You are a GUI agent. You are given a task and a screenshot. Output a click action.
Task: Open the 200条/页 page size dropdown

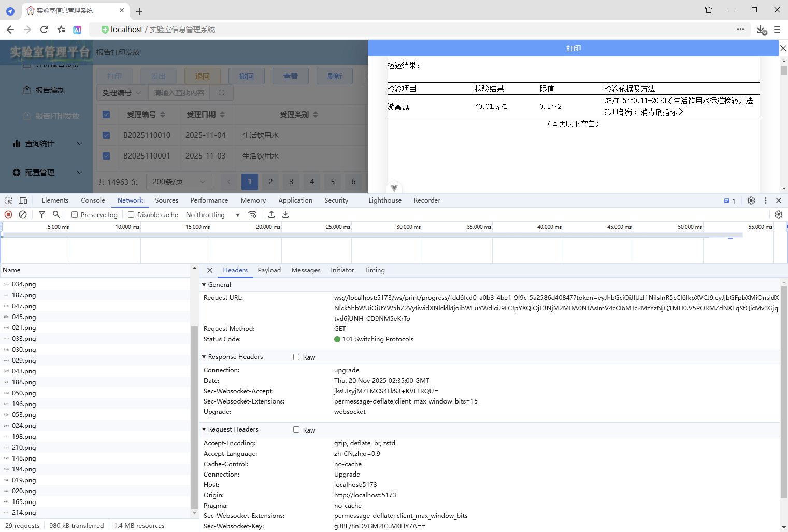pos(179,182)
